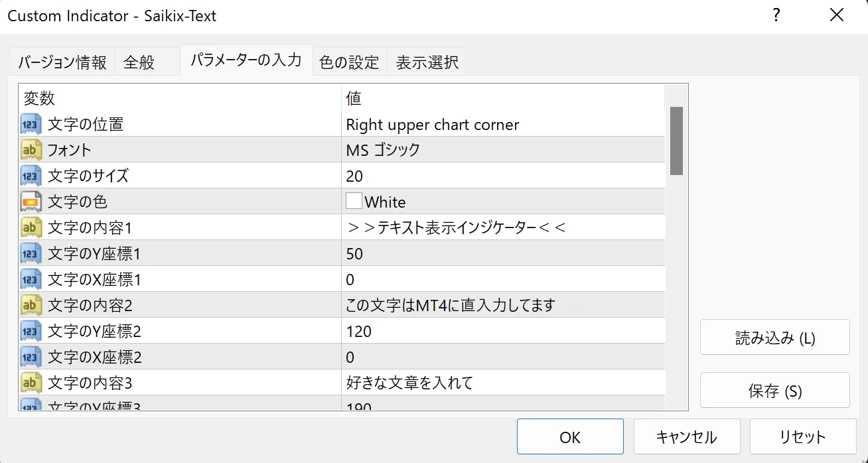Click the 文字のサイズ value field showing 20
The width and height of the screenshot is (868, 463).
(502, 176)
